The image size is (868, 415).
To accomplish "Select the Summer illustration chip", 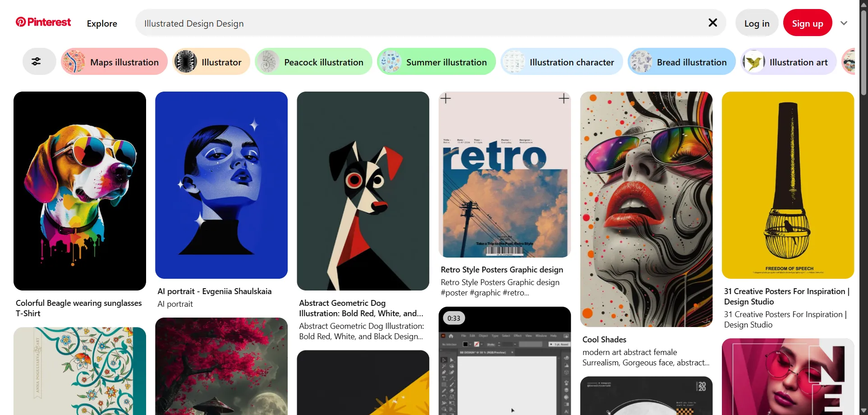I will (x=436, y=62).
